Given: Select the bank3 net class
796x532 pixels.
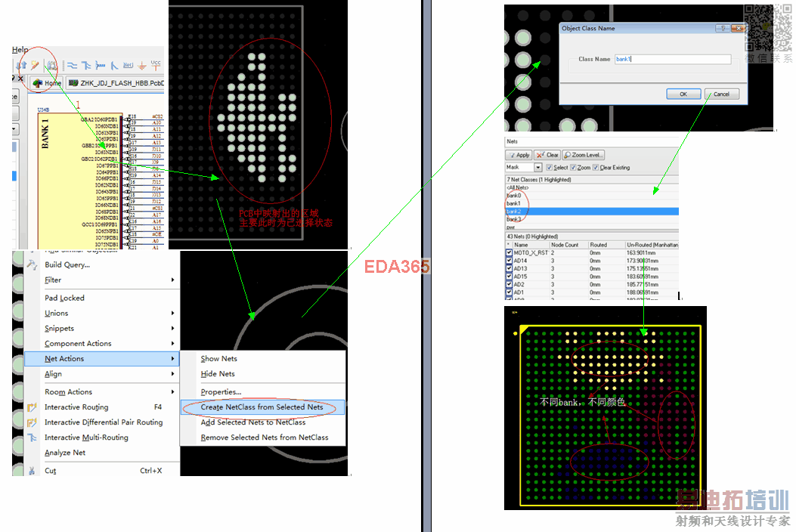Looking at the screenshot, I should (x=592, y=219).
